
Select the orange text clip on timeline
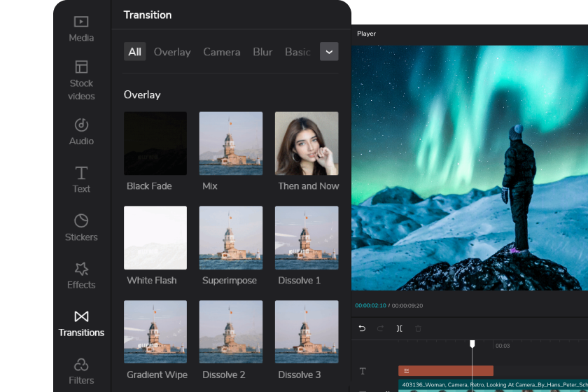point(445,370)
